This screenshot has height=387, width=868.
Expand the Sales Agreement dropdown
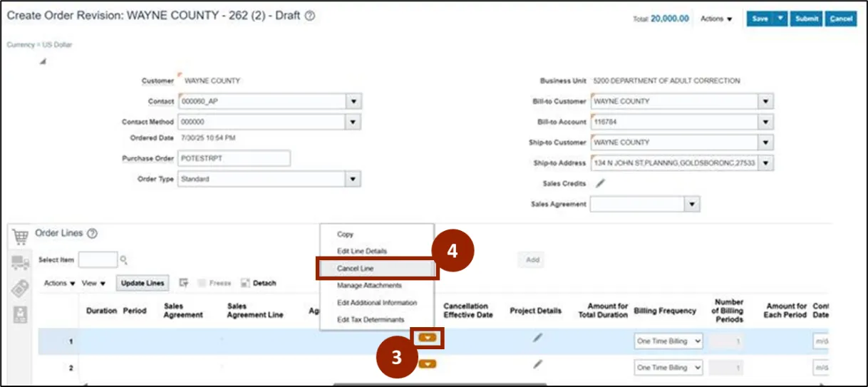pyautogui.click(x=692, y=205)
